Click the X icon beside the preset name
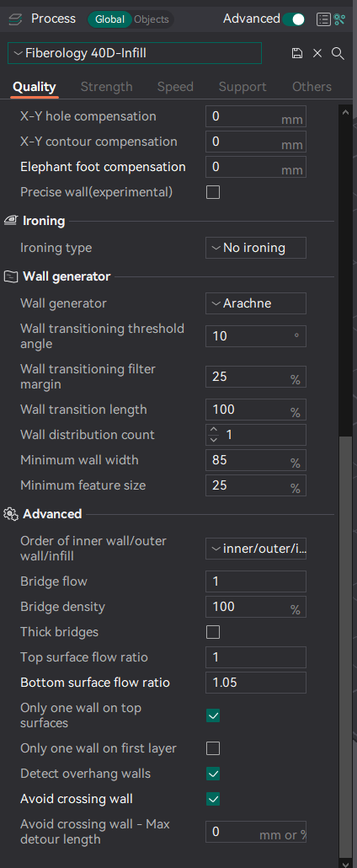The height and width of the screenshot is (868, 357). [x=317, y=53]
